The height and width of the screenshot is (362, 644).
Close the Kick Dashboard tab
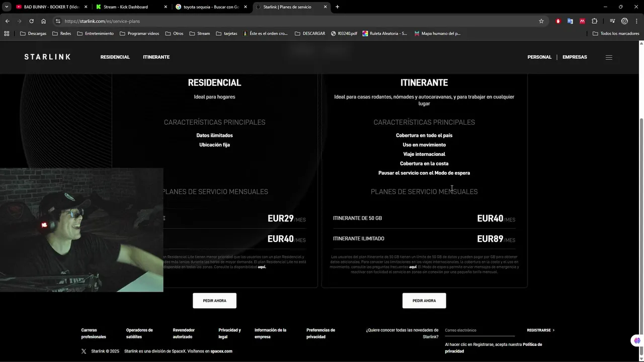point(166,7)
